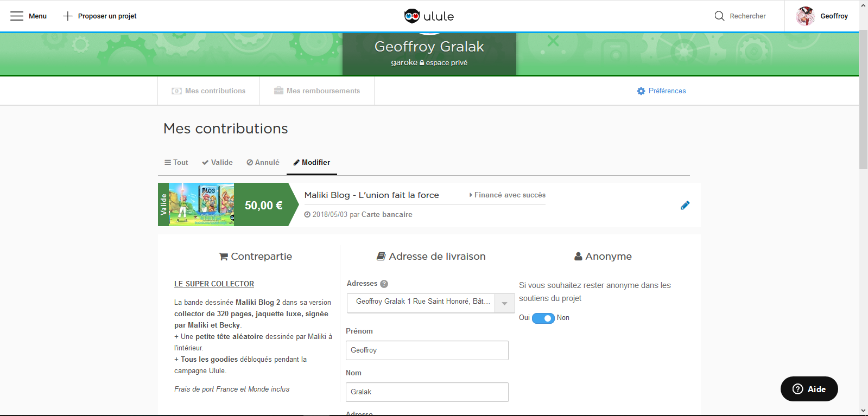The image size is (868, 416).
Task: Toggle the anonymous Oui/Non switch
Action: tap(543, 318)
